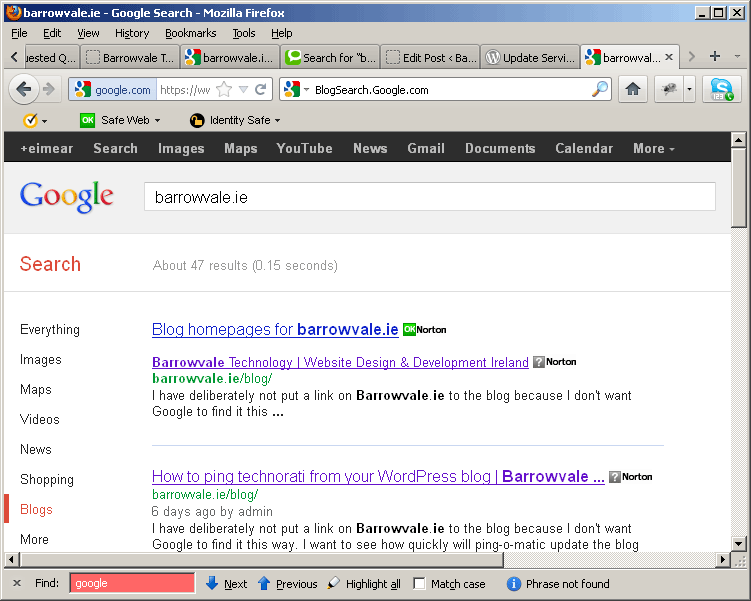Click vertical scrollbar down arrow
This screenshot has width=751, height=601.
(738, 544)
